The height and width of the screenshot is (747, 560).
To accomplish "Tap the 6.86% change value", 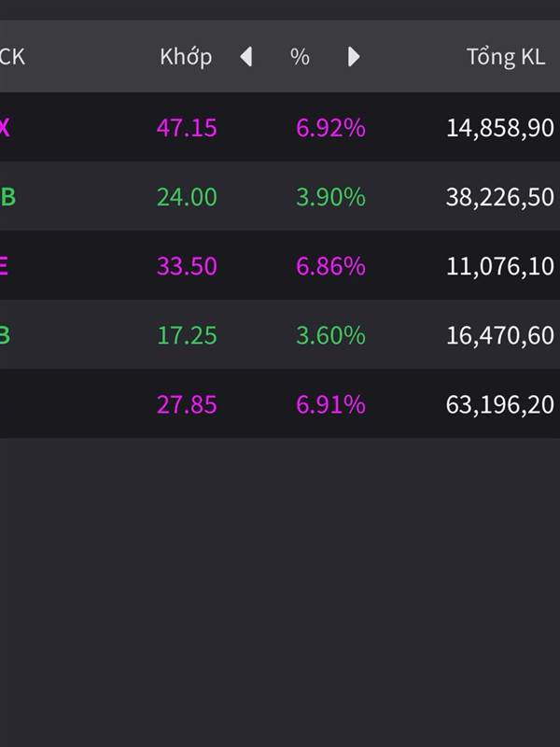I will [330, 266].
